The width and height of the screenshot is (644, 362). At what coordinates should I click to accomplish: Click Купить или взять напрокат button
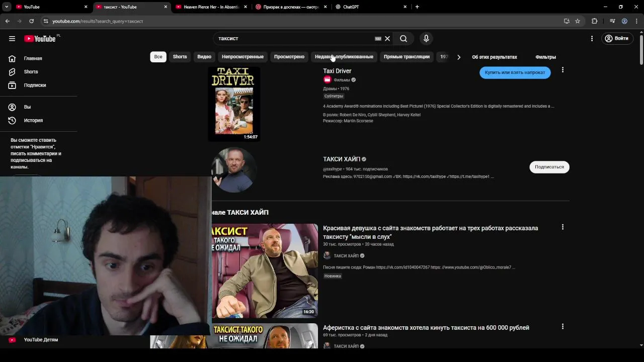tap(515, 72)
